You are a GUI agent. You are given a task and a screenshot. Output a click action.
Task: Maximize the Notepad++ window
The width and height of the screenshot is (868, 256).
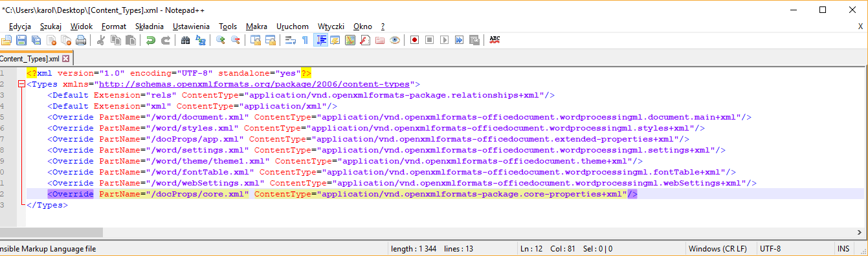point(822,9)
